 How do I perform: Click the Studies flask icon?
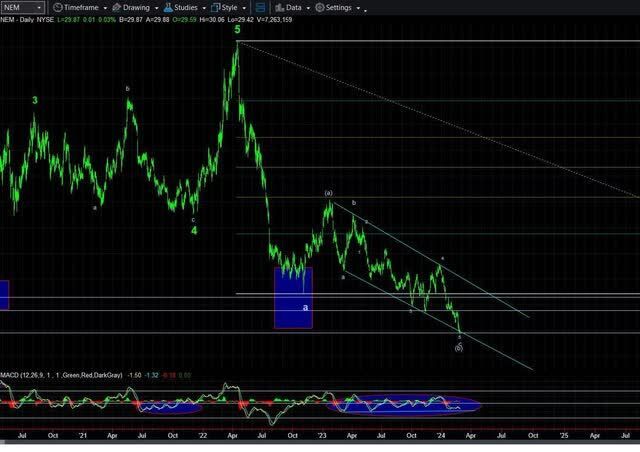[168, 7]
